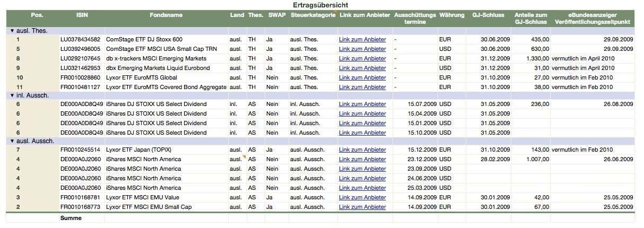Select the 'SWAP' column header
Viewport: 644px width, 228px height.
pos(276,15)
